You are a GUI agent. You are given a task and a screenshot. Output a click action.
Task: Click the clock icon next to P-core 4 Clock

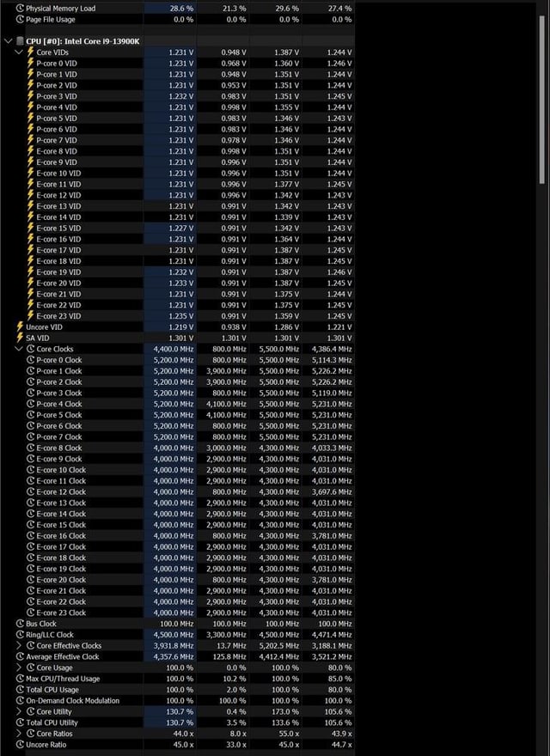(x=30, y=404)
